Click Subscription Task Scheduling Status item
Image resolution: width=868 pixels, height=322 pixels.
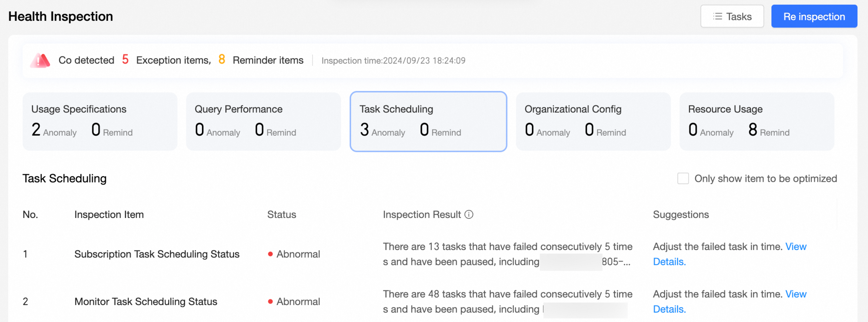[157, 254]
